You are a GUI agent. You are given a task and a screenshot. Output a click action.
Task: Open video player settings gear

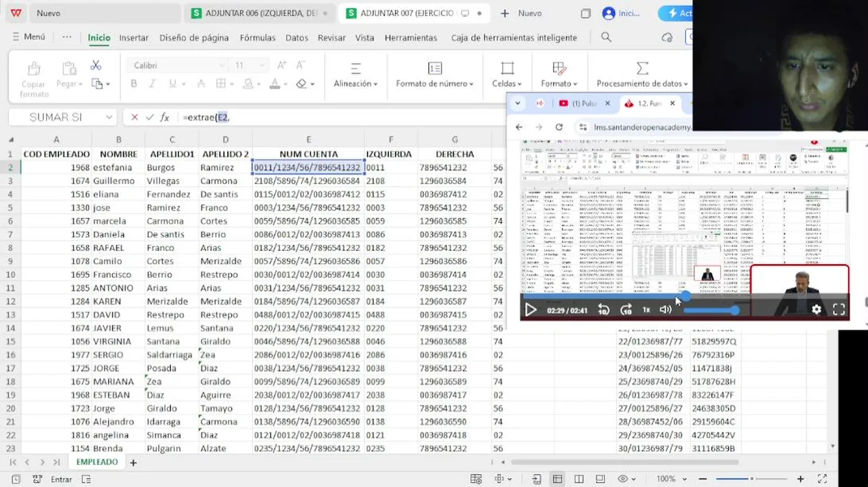pos(817,309)
